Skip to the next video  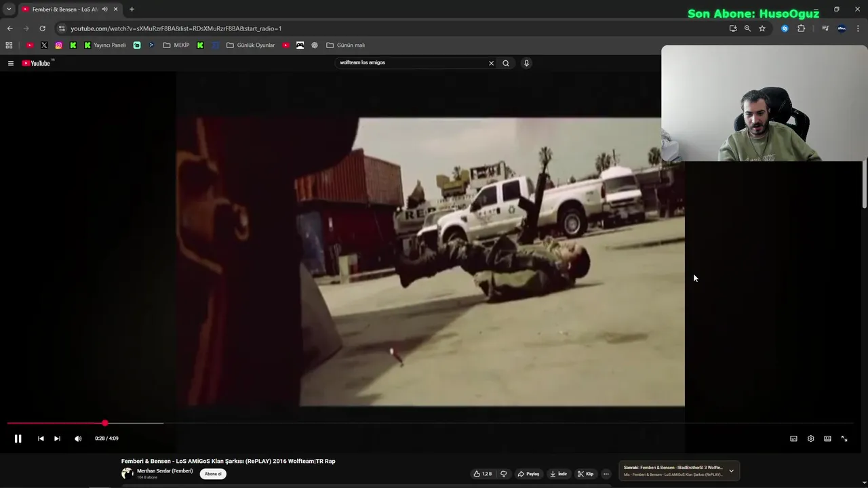pyautogui.click(x=57, y=439)
